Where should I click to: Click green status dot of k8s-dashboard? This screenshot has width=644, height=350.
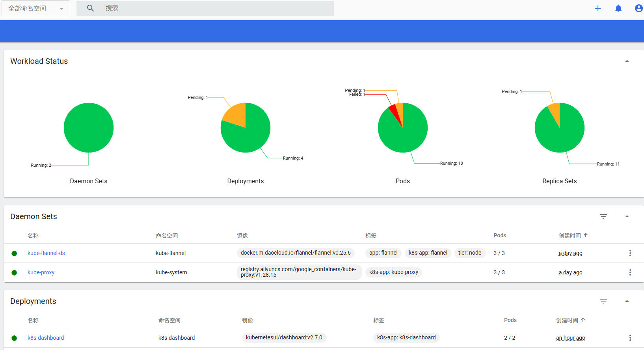tap(14, 338)
